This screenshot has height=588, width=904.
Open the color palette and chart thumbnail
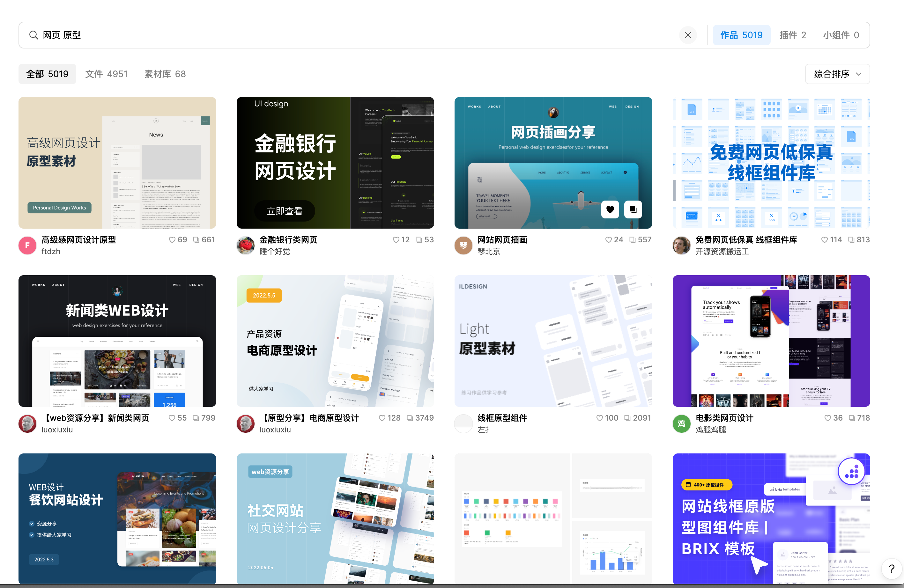coord(553,518)
